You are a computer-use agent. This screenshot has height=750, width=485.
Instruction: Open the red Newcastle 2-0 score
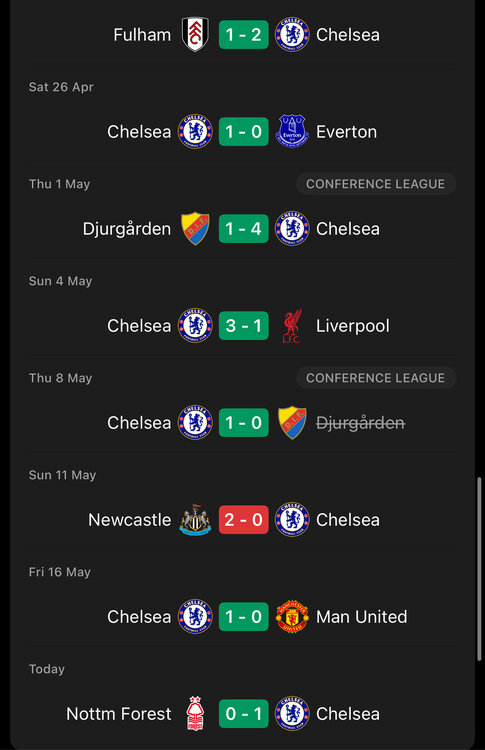pos(243,520)
